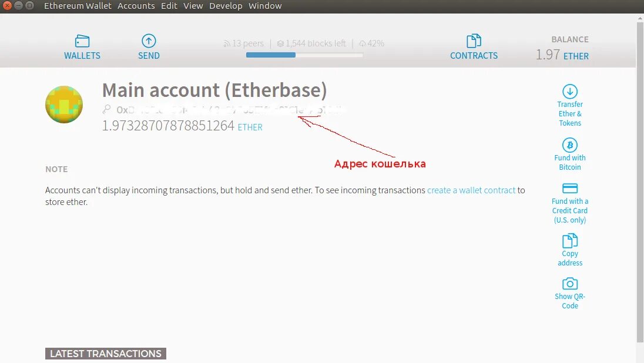
Task: Open the Develop menu
Action: tap(226, 6)
